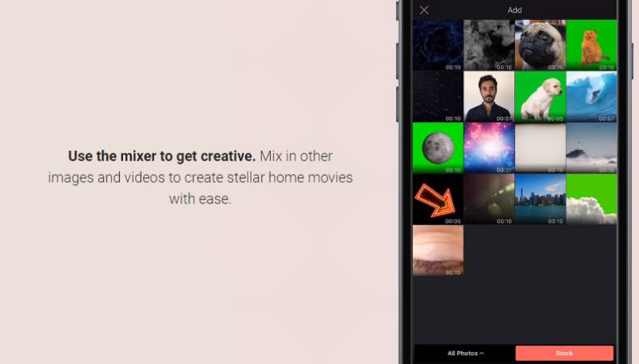
Task: Choose the man in black shirt video
Action: pos(489,97)
